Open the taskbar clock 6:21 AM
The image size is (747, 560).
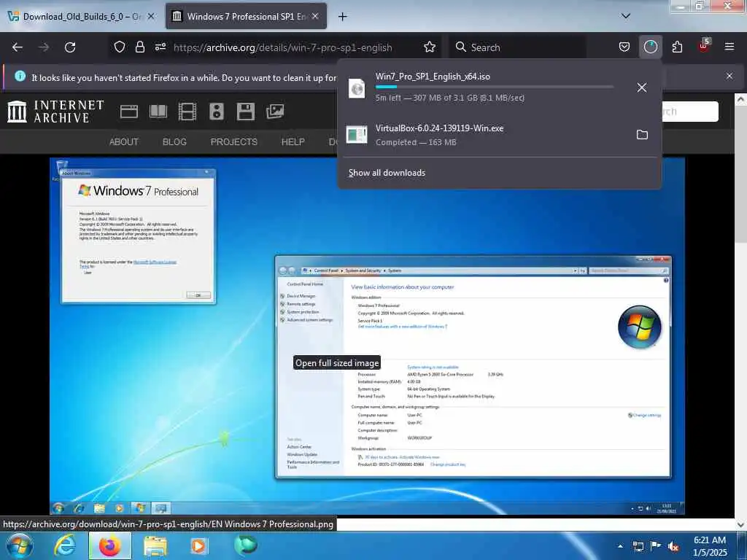[x=710, y=546]
